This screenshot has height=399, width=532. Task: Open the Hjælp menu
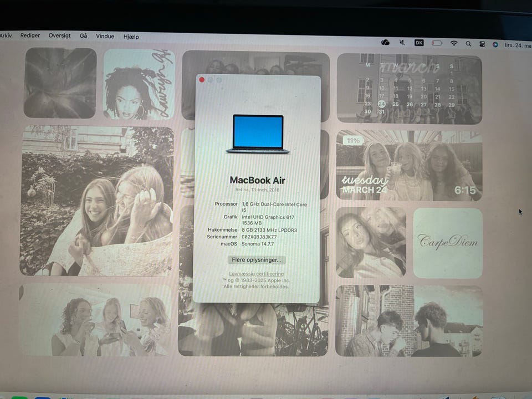click(x=131, y=37)
